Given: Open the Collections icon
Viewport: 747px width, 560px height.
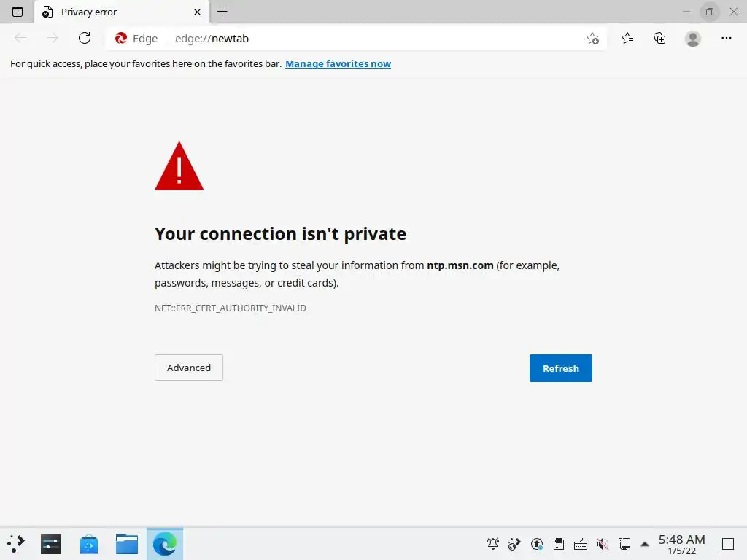Looking at the screenshot, I should coord(659,38).
